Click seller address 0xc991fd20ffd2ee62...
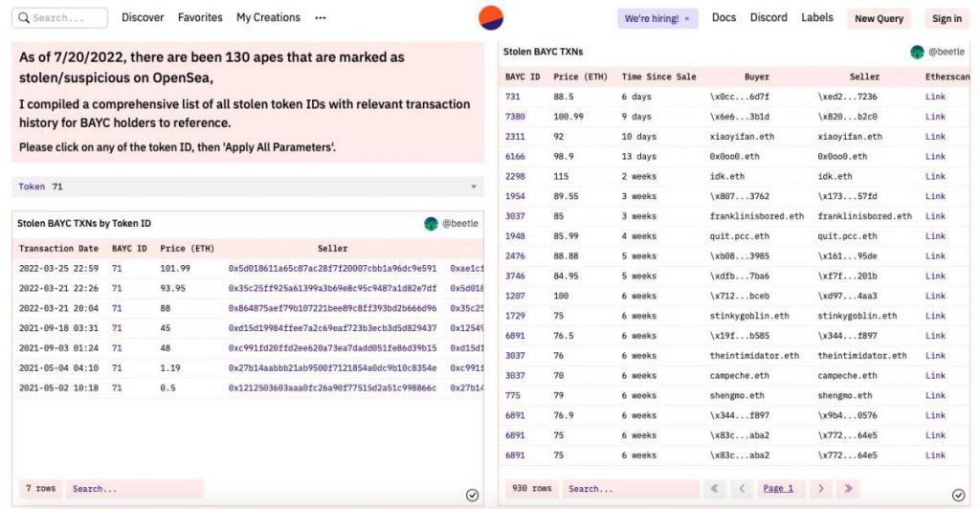Image resolution: width=980 pixels, height=509 pixels. click(x=332, y=348)
